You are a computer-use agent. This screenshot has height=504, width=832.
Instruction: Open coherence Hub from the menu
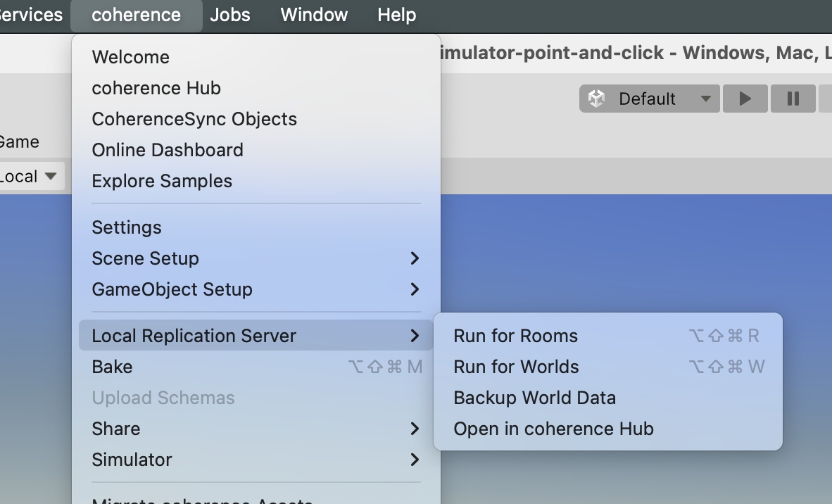point(156,88)
